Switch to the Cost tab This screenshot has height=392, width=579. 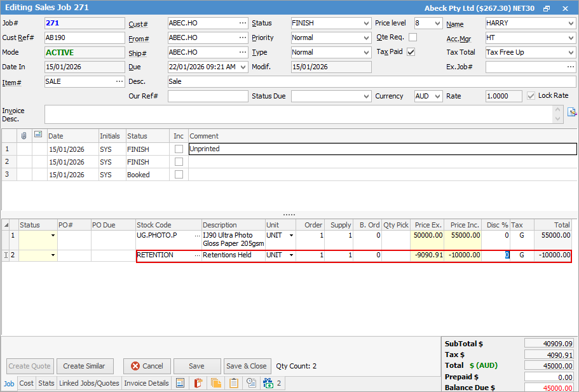(27, 383)
